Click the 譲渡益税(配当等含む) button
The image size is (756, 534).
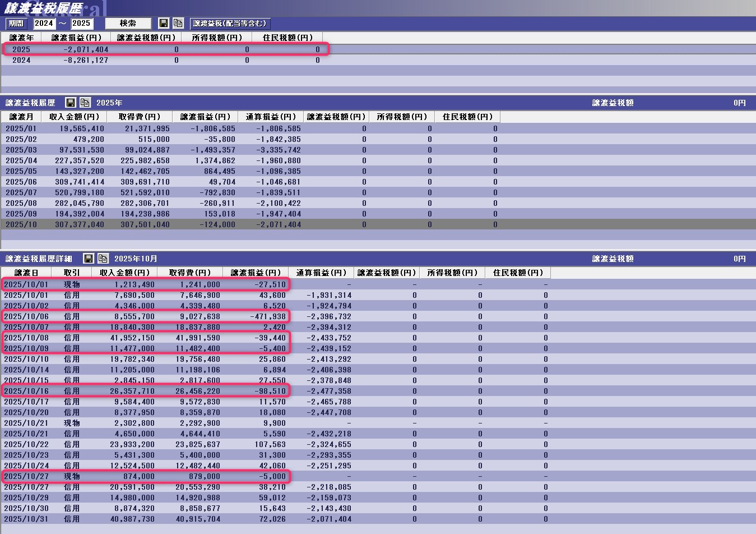tap(230, 24)
